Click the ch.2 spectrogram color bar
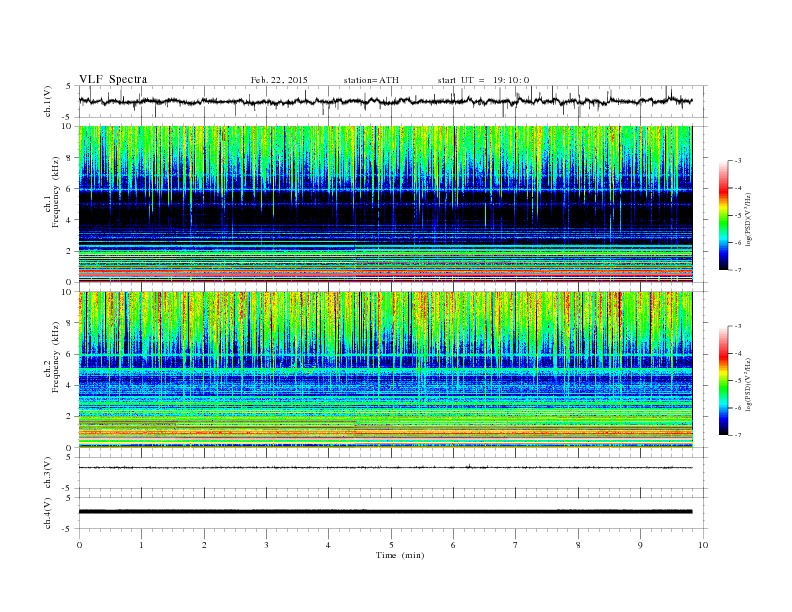The width and height of the screenshot is (792, 612). coord(724,380)
